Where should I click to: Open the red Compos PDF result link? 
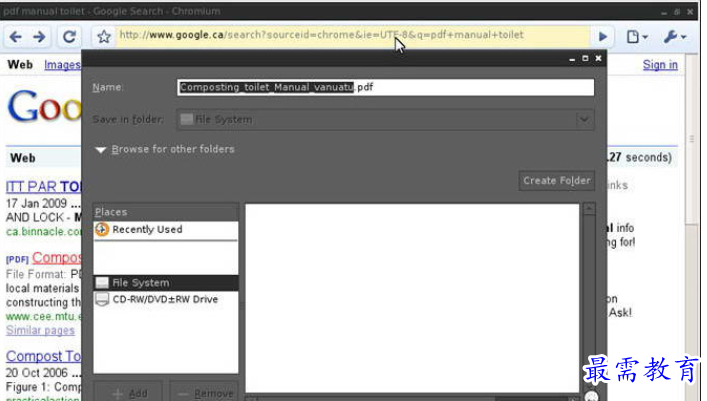tap(56, 258)
